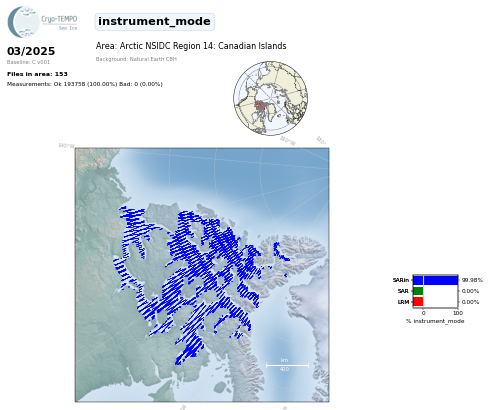Click the 03/2025 date heading
Viewport: 492px width, 410px height.
click(x=31, y=51)
